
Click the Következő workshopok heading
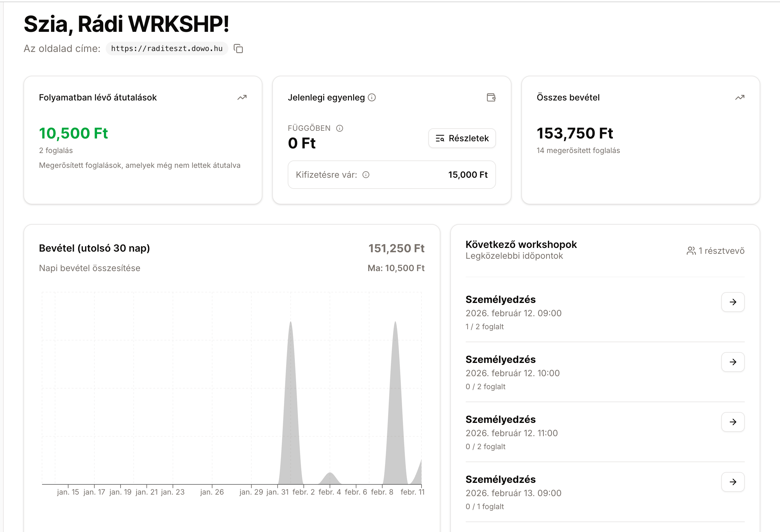(x=521, y=244)
